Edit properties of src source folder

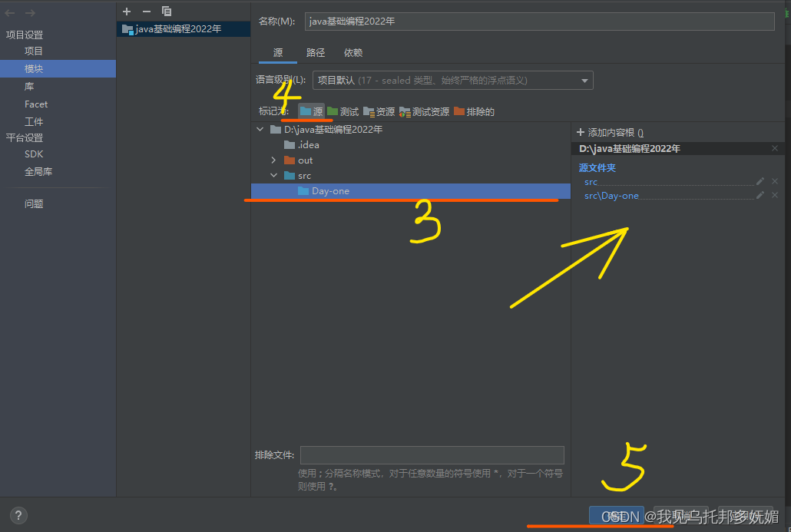tap(760, 181)
